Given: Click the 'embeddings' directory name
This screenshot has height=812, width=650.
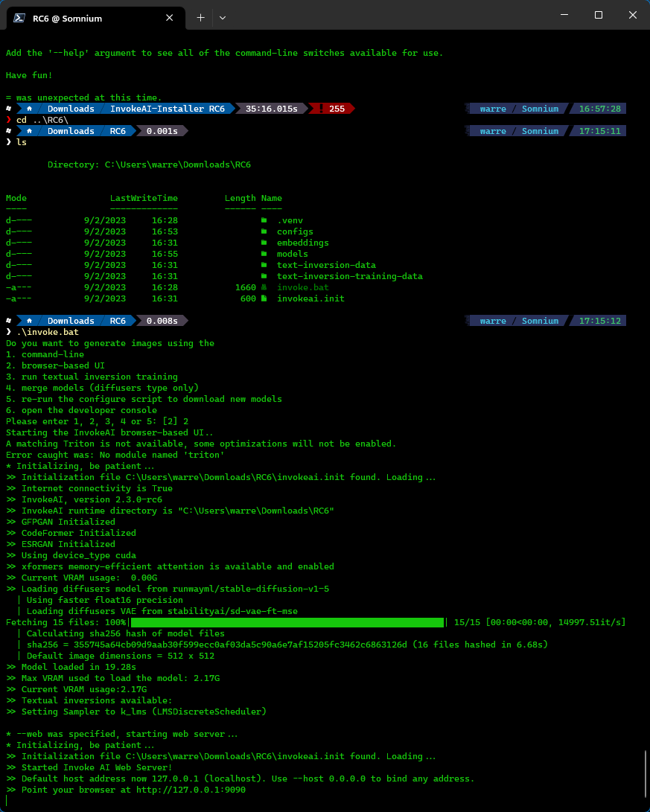Looking at the screenshot, I should pyautogui.click(x=302, y=243).
